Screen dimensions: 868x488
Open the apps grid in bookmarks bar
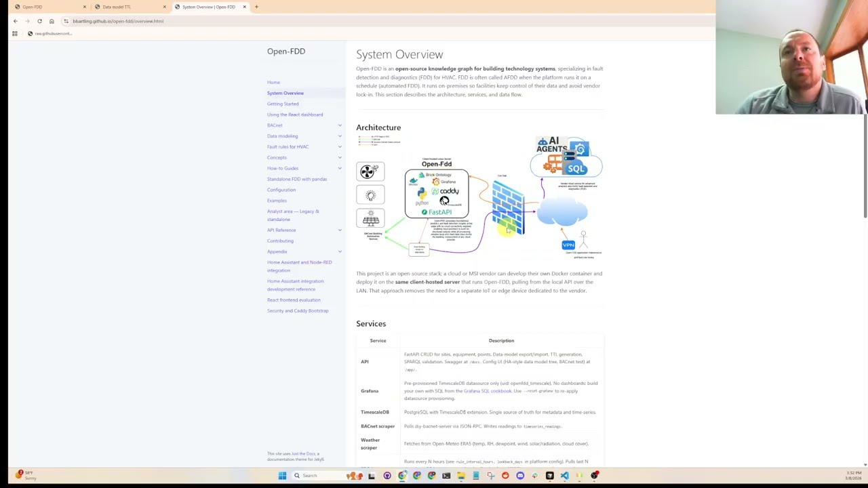(x=14, y=33)
